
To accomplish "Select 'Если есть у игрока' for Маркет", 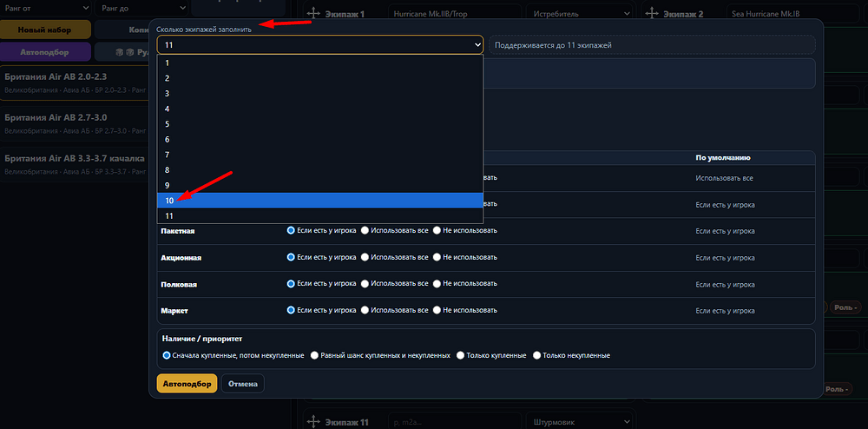I will (291, 310).
